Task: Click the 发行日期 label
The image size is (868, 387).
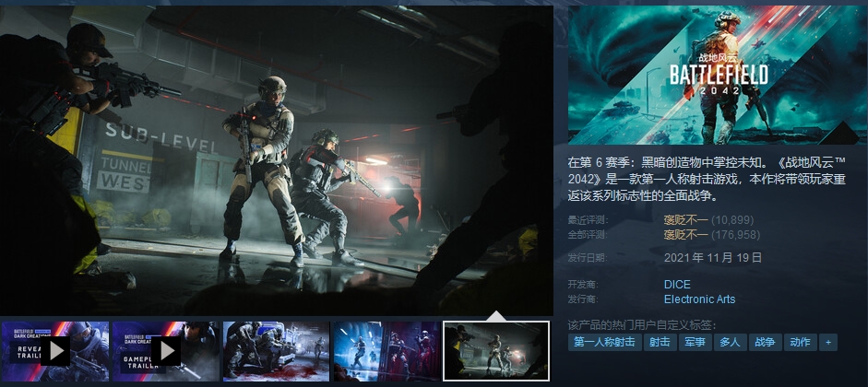Action: [588, 258]
